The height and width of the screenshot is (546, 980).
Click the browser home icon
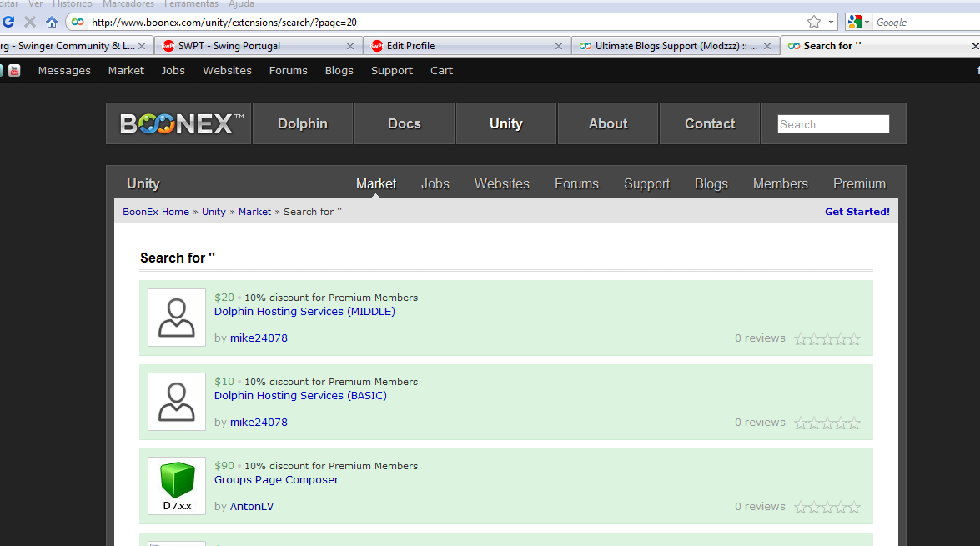(x=52, y=23)
